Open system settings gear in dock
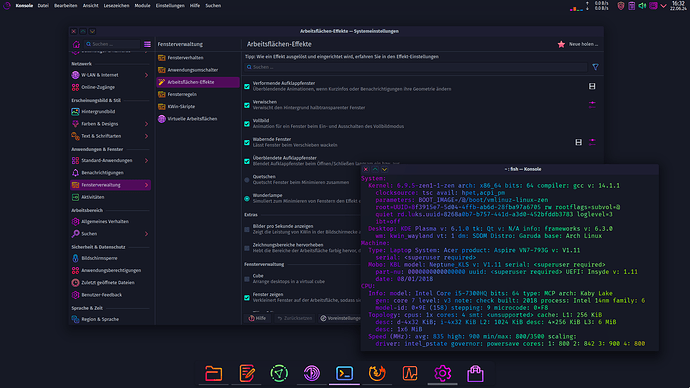This screenshot has height=388, width=690. [x=442, y=373]
